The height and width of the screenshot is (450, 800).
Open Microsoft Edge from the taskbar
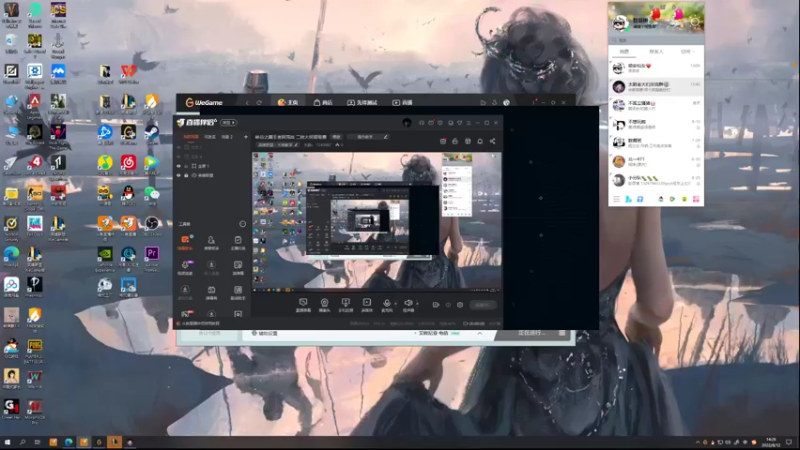[x=68, y=442]
